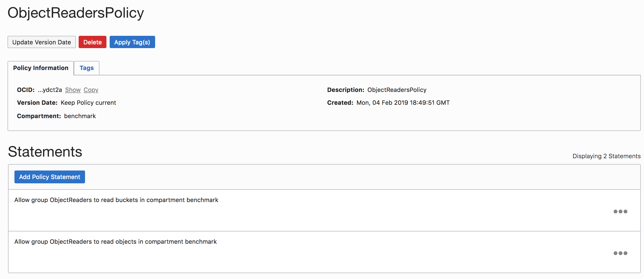The height and width of the screenshot is (279, 644).
Task: Show the full OCID
Action: coord(73,90)
